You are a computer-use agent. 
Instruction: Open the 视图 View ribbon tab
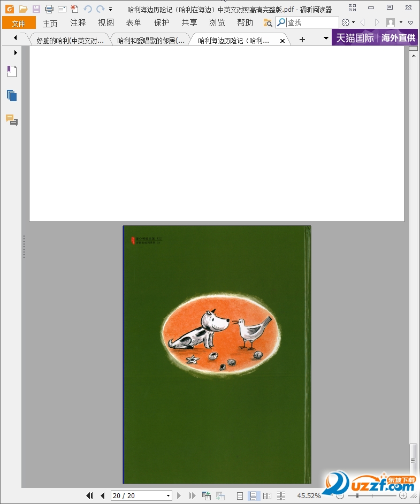pos(106,23)
